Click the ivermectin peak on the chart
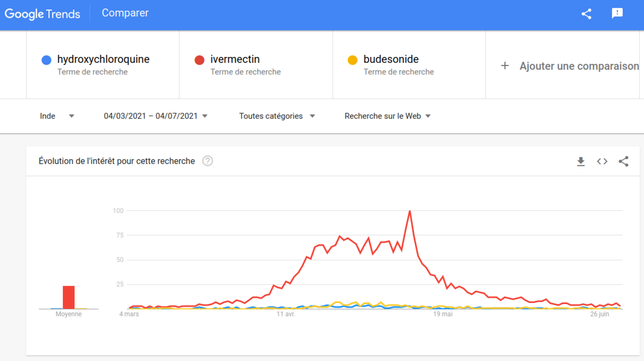This screenshot has width=644, height=361. pyautogui.click(x=410, y=211)
